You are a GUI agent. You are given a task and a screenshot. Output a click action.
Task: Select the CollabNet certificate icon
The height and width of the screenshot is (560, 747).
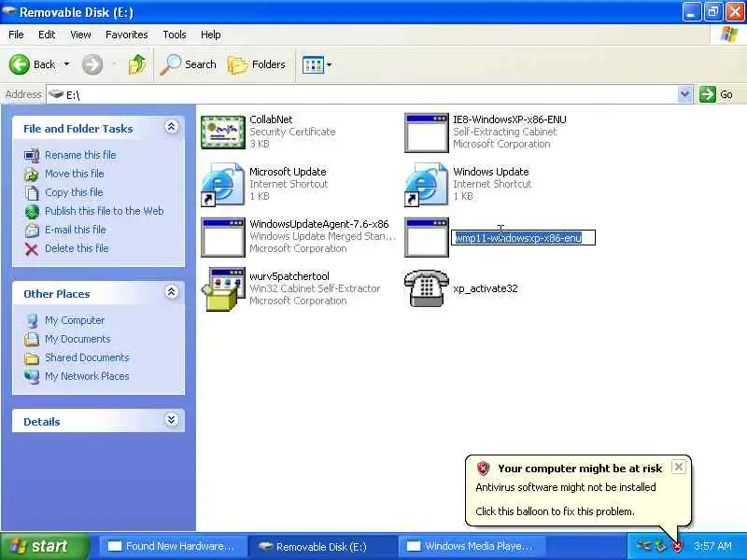223,133
